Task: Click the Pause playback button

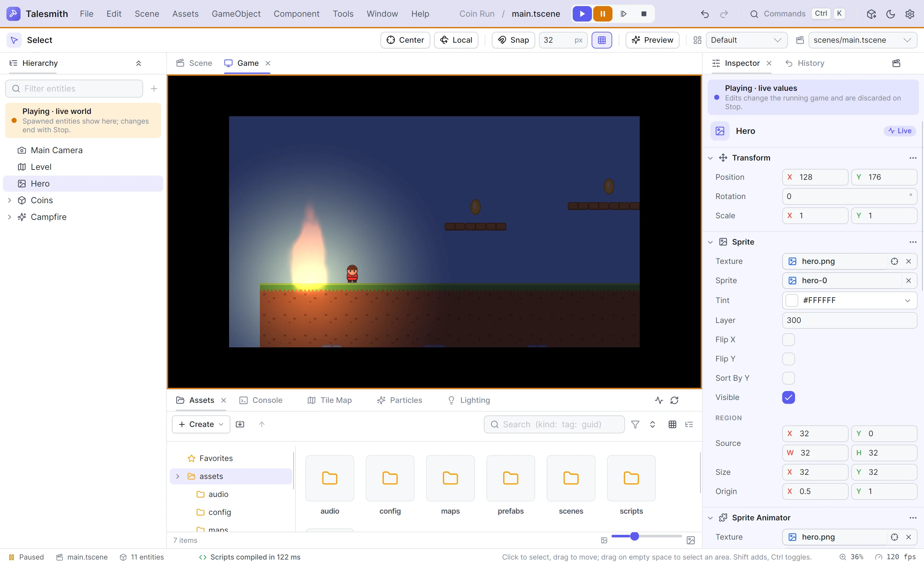Action: [602, 14]
